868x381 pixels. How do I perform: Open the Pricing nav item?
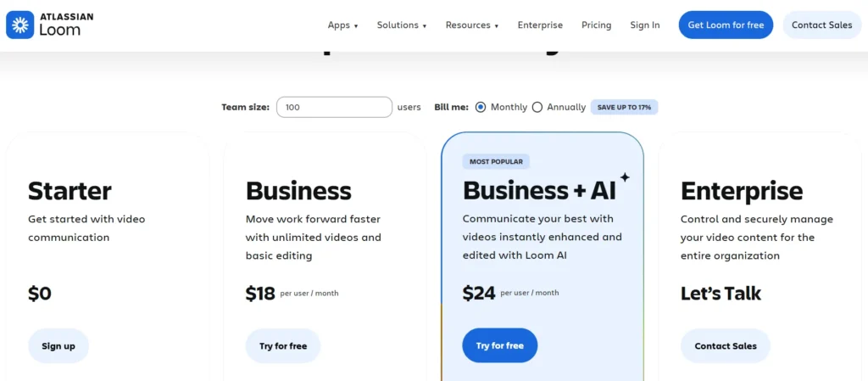[596, 25]
